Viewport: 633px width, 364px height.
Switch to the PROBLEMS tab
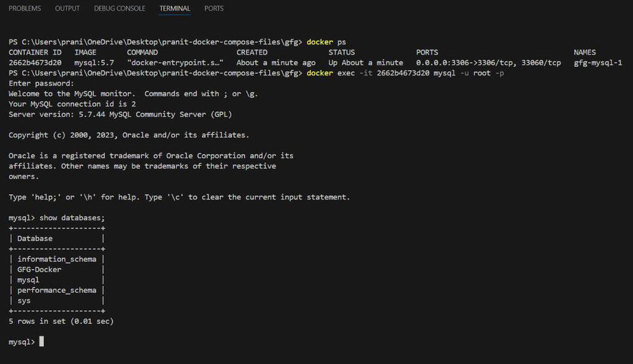click(25, 9)
